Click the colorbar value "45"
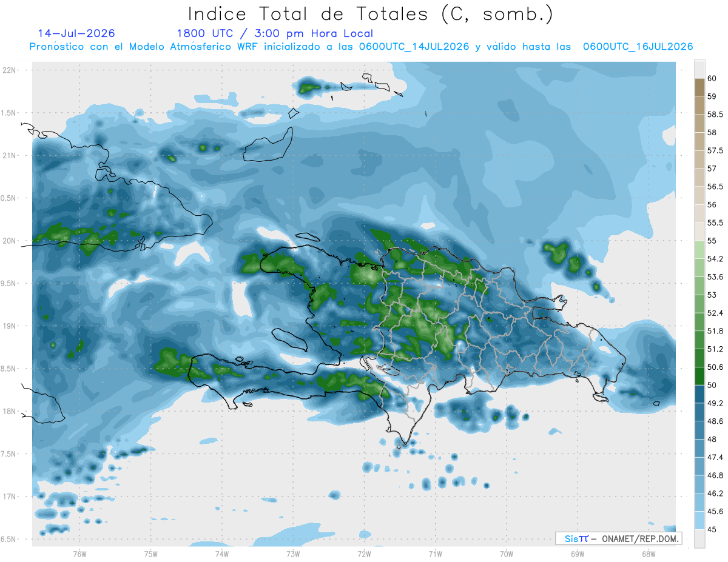 click(x=713, y=530)
